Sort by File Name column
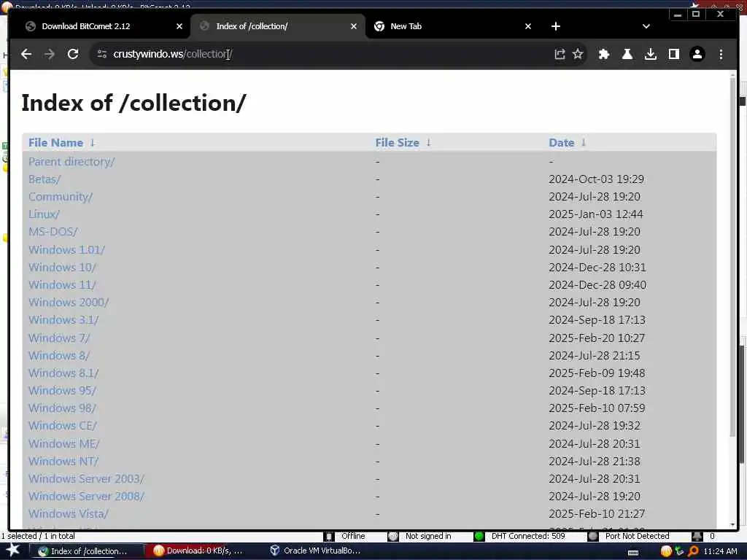747x560 pixels. pyautogui.click(x=55, y=143)
